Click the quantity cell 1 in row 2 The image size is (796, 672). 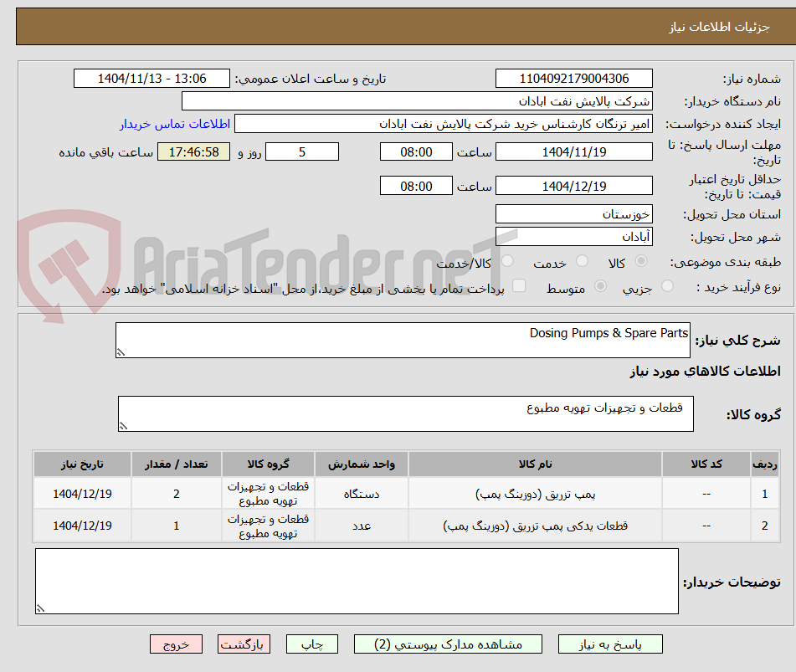pos(176,526)
